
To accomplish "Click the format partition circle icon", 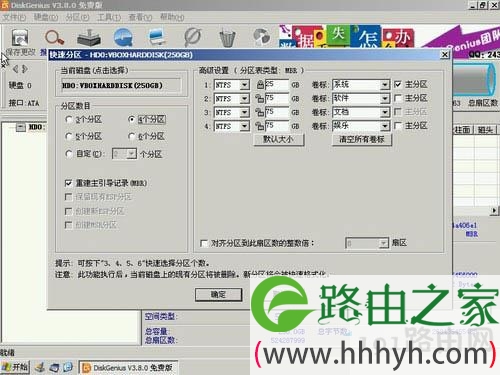I will click(192, 38).
